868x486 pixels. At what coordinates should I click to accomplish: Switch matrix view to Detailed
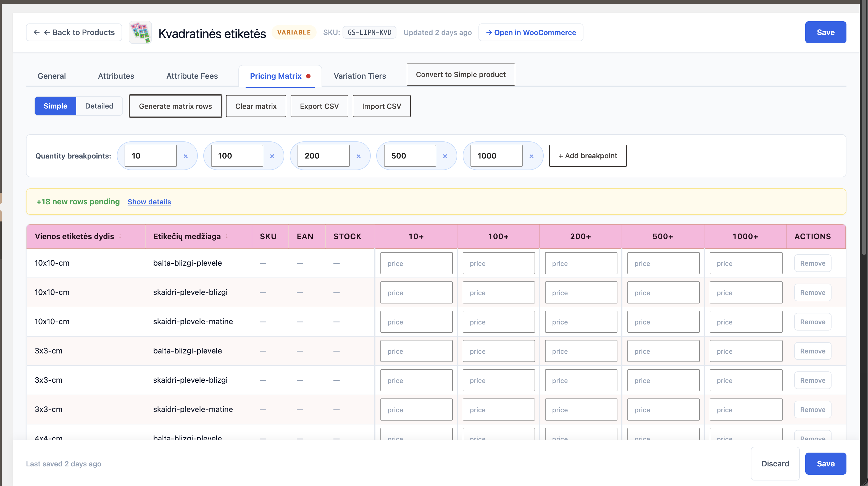[99, 106]
